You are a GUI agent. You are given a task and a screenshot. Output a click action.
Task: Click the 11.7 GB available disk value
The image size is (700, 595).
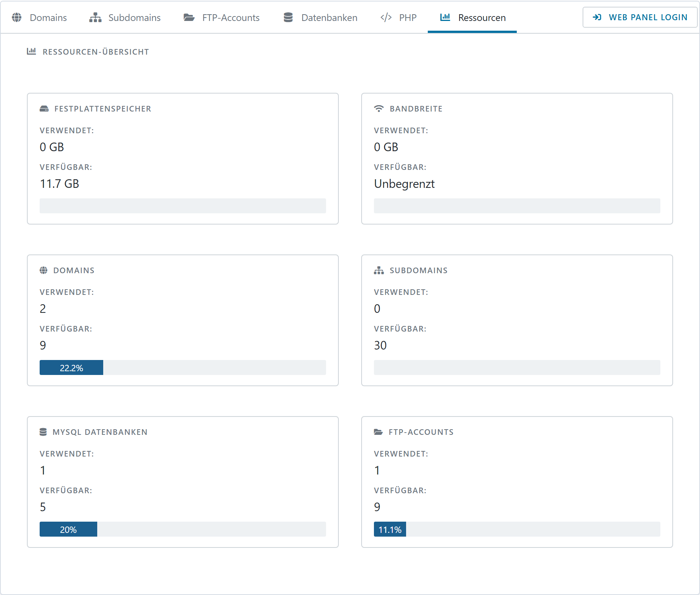[x=59, y=184]
